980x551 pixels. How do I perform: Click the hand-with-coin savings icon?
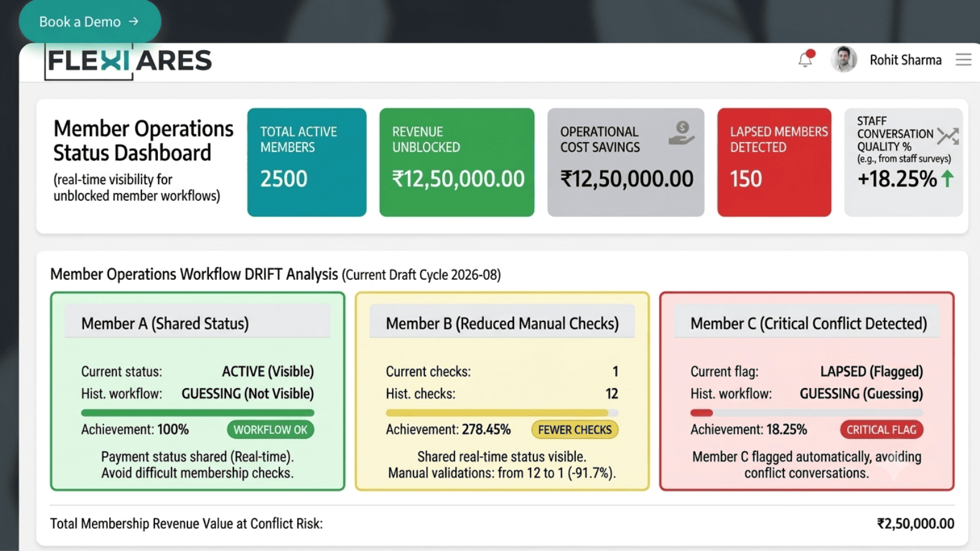[681, 133]
